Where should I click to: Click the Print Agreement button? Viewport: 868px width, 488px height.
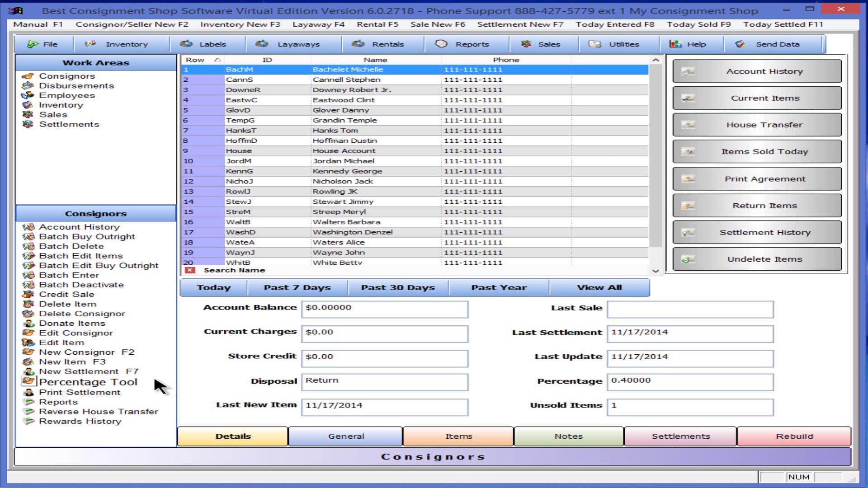tap(757, 179)
